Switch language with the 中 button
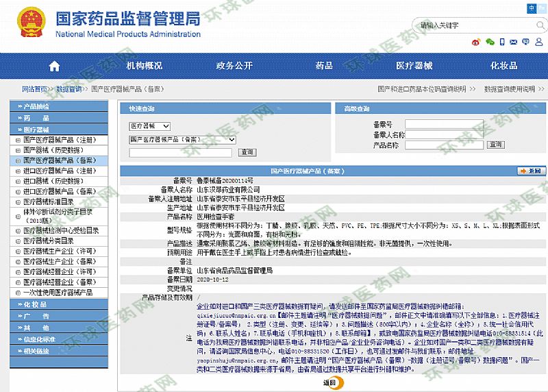 (x=532, y=8)
